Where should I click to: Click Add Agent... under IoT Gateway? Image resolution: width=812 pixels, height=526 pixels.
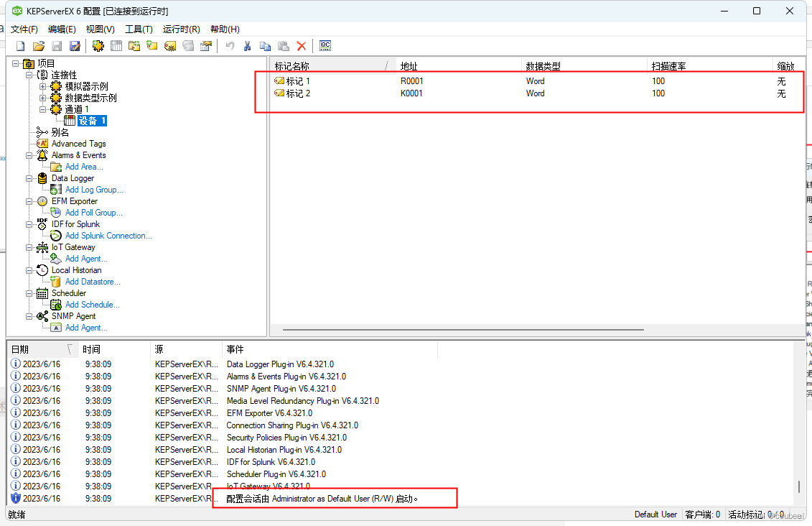coord(86,259)
